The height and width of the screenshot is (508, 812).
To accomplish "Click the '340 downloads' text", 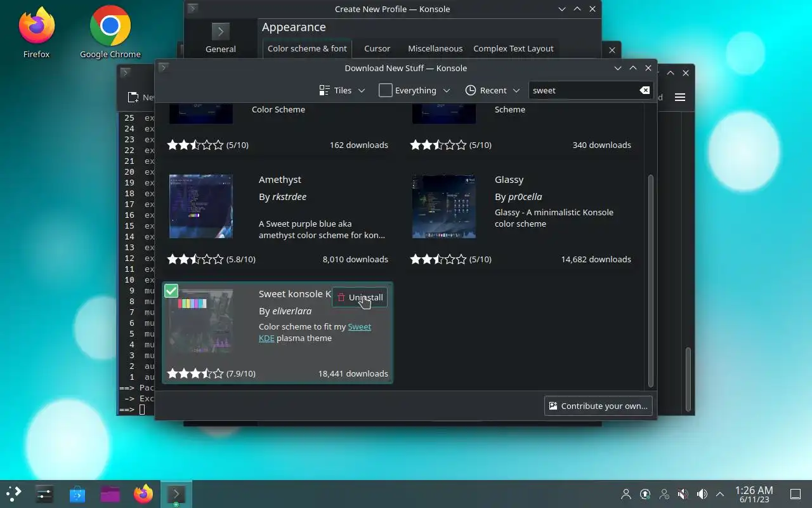I will click(x=602, y=145).
